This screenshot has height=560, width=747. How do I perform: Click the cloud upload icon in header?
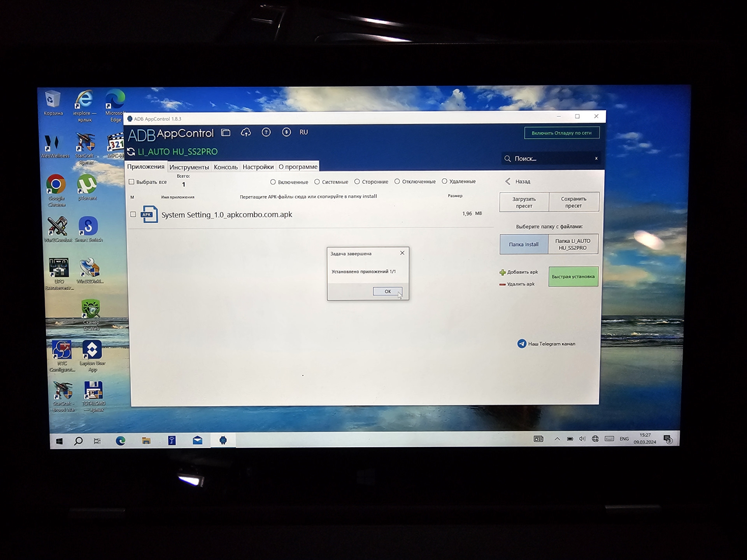(246, 133)
